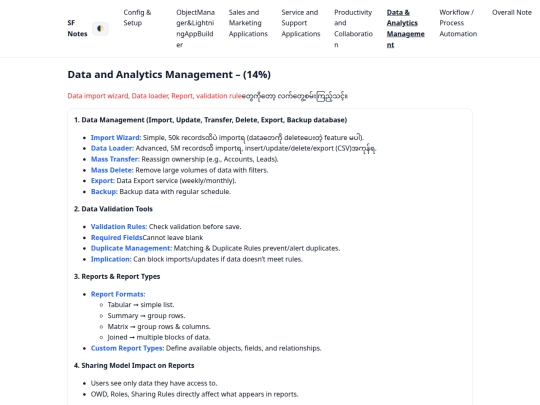Click the Required Fields term

pyautogui.click(x=116, y=238)
